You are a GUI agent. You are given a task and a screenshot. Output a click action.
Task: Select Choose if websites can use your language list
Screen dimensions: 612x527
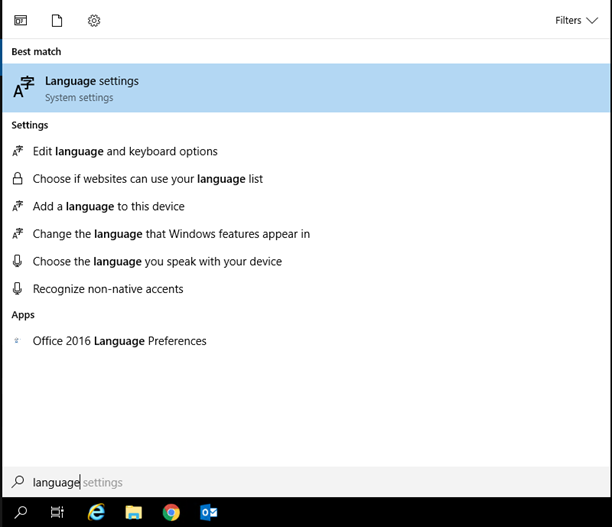point(147,179)
